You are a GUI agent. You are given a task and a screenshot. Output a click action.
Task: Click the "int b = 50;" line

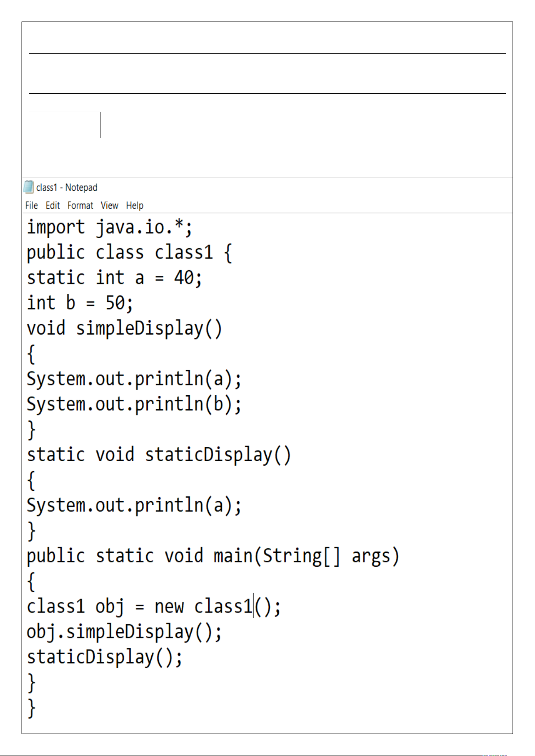click(x=80, y=303)
